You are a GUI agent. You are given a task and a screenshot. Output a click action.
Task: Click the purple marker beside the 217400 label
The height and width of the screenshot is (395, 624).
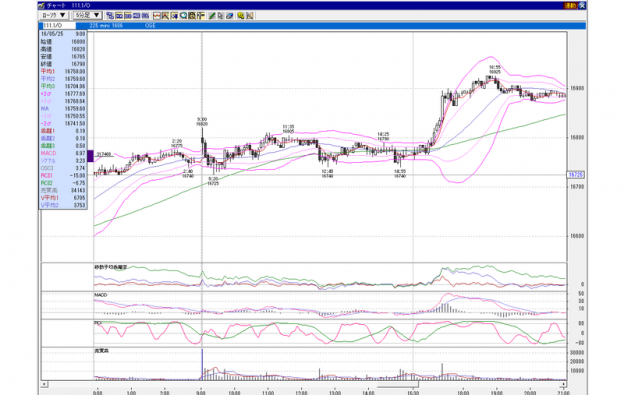[x=90, y=156]
